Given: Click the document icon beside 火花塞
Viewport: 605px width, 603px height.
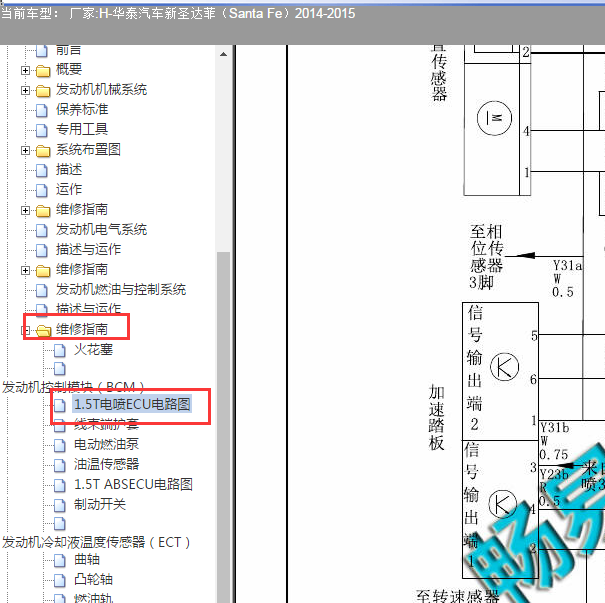Looking at the screenshot, I should pos(59,350).
